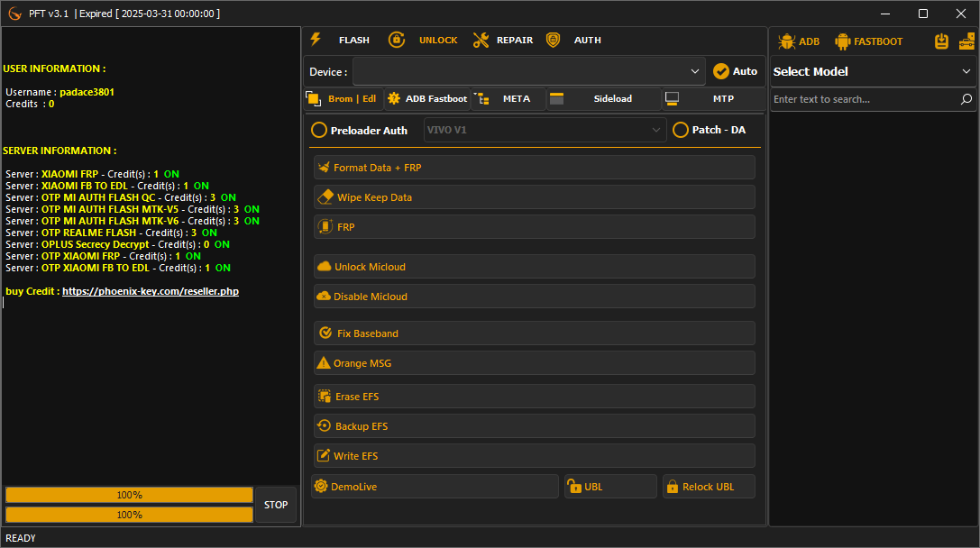Open the toolbox icon at top right
980x548 pixels.
[966, 41]
